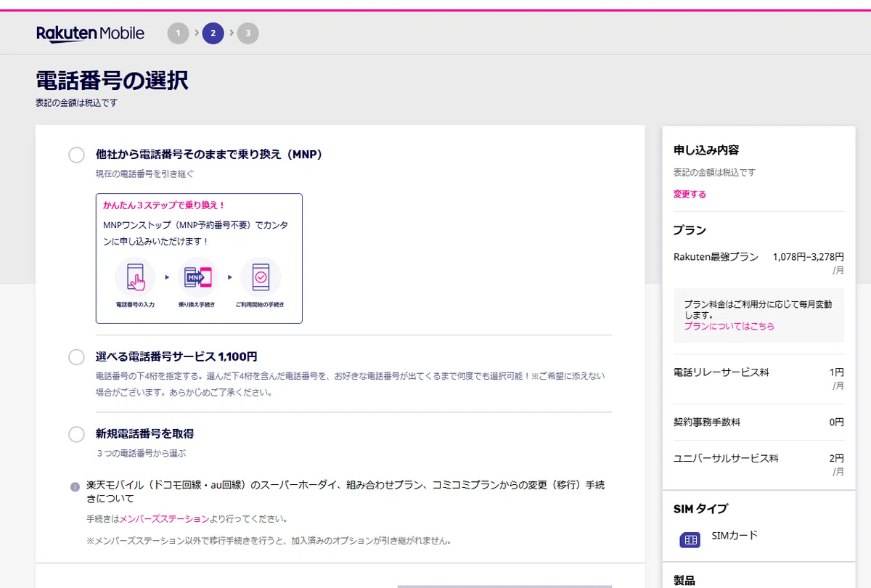Go to step 1 circle
The width and height of the screenshot is (871, 588).
[178, 33]
